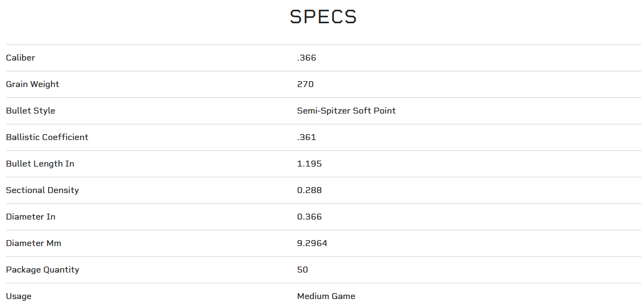Click the 9.2964 diameter value
The height and width of the screenshot is (305, 644).
312,243
